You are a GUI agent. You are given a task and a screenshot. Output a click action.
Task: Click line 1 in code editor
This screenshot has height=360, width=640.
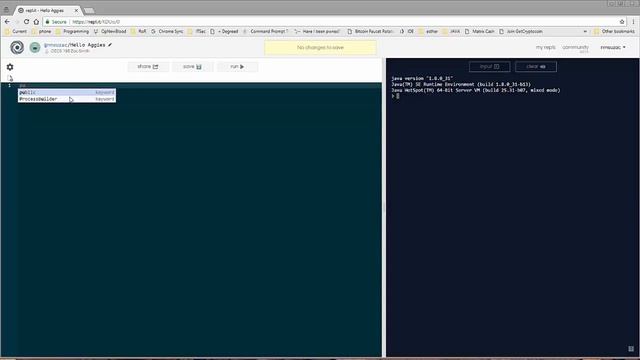199,86
